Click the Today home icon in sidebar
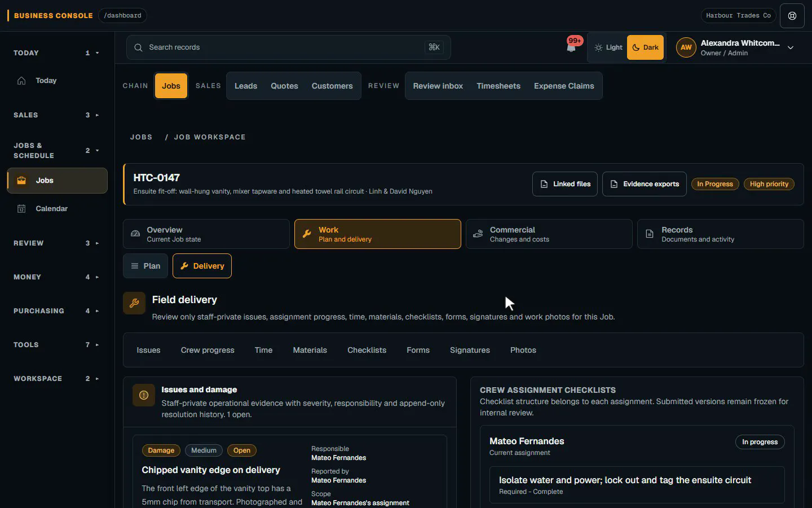 point(21,81)
